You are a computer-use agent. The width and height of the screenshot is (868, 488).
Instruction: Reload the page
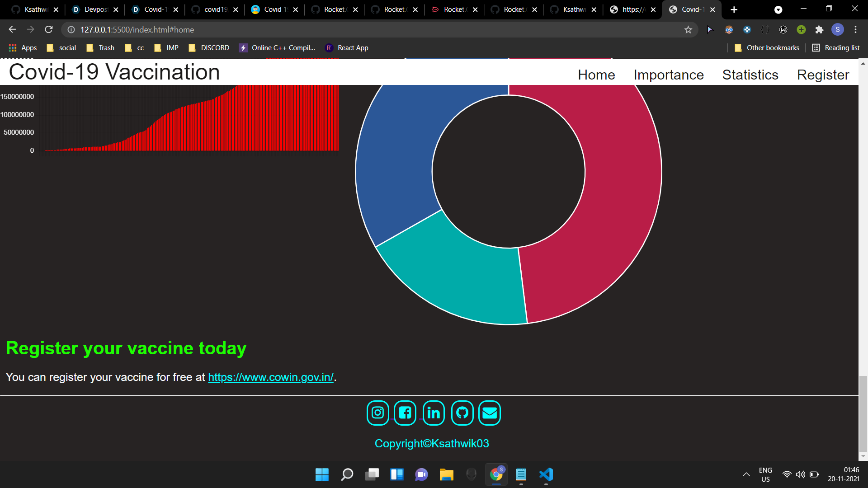coord(49,30)
